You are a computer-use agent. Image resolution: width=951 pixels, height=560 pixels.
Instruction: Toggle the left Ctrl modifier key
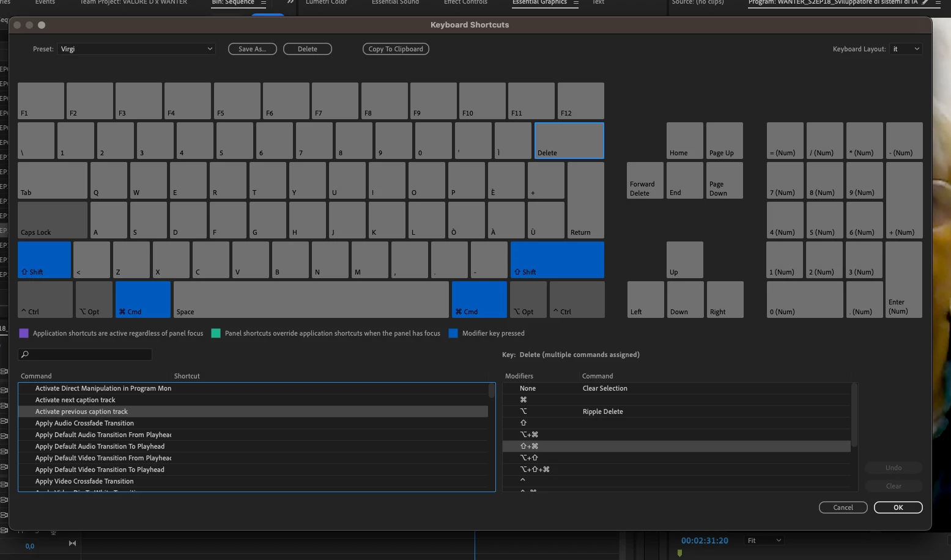(45, 300)
